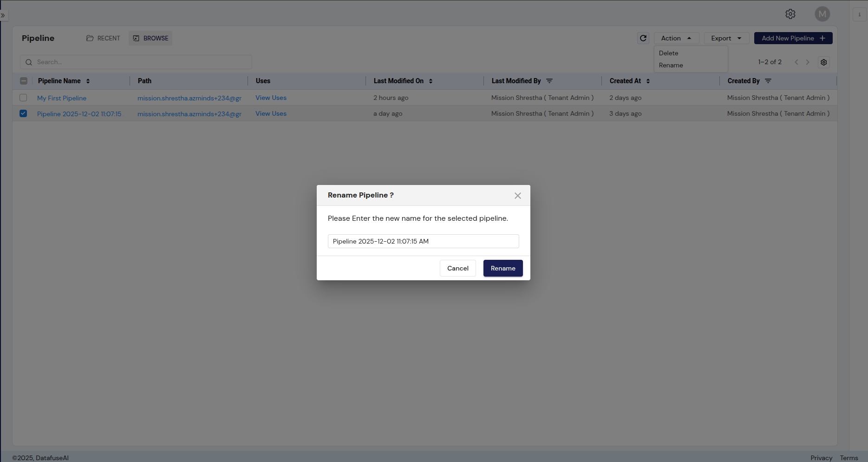This screenshot has height=462, width=868.
Task: Switch to the RECENT tab
Action: point(103,38)
